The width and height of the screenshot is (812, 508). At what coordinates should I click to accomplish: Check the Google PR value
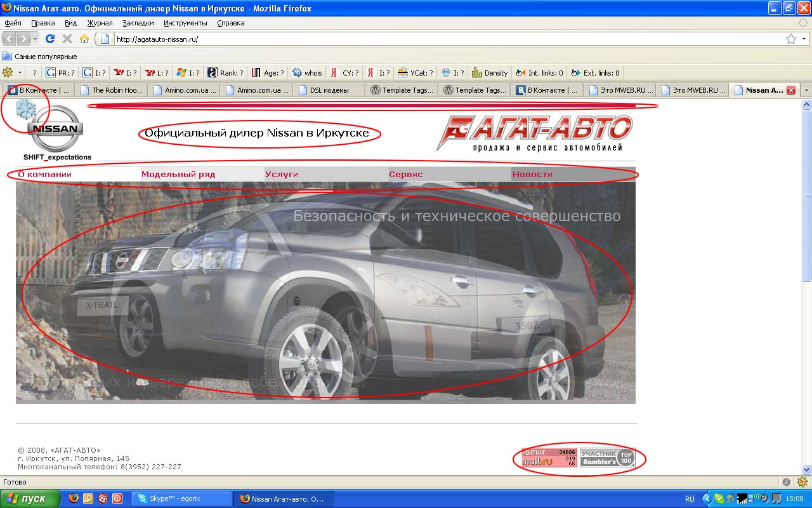[x=60, y=72]
